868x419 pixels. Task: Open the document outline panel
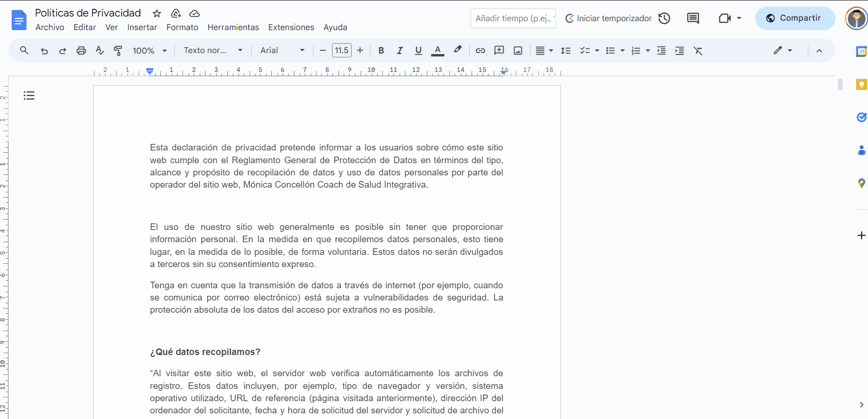pos(29,96)
